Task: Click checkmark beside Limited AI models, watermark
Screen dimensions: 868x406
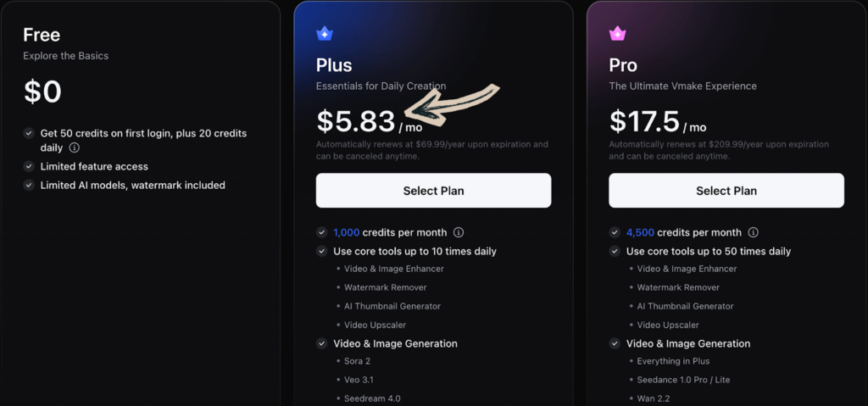Action: (x=29, y=185)
